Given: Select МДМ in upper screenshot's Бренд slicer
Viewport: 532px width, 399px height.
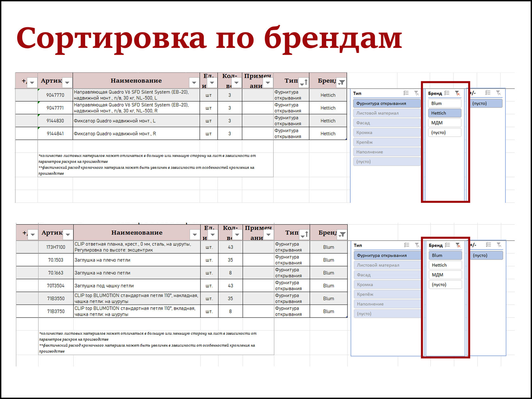Looking at the screenshot, I should pos(445,123).
